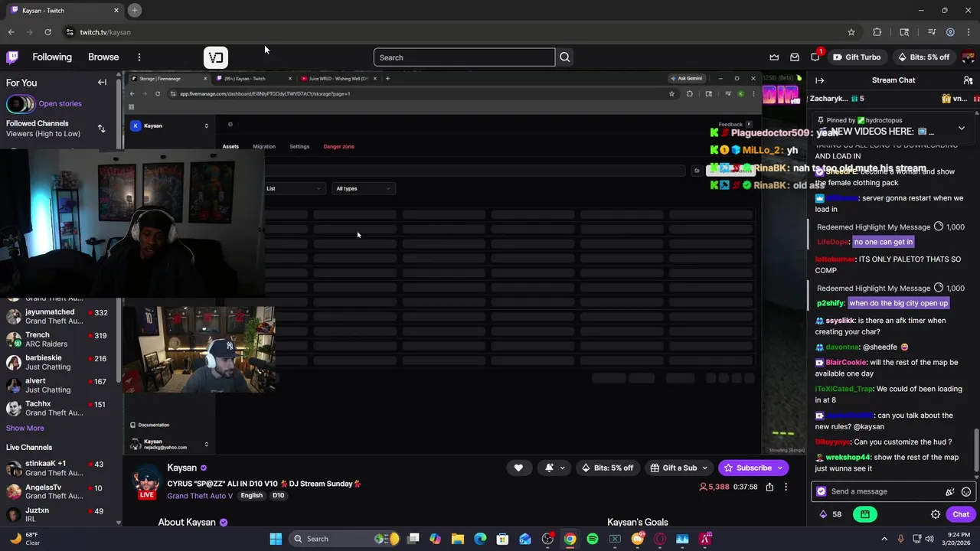Viewport: 980px width, 551px height.
Task: Open stream more options three dots
Action: (786, 487)
